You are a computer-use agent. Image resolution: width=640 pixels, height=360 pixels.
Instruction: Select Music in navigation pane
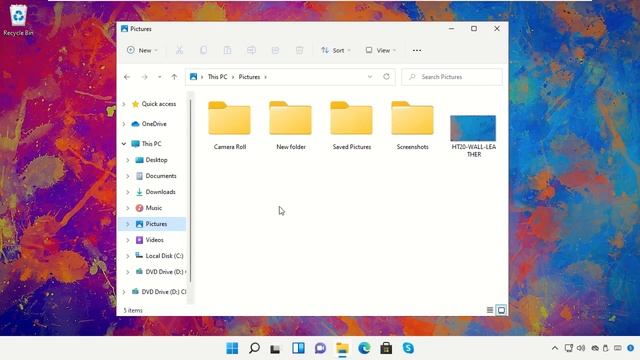(153, 208)
